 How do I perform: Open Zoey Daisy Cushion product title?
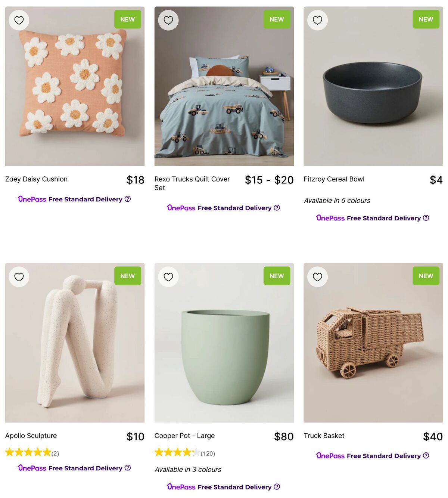(x=37, y=179)
